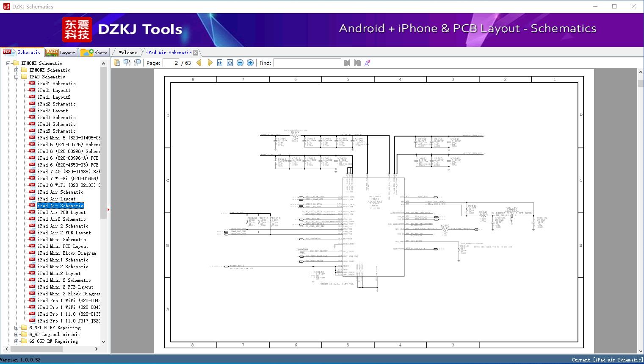The height and width of the screenshot is (364, 644).
Task: Close the iPad Air Schematic tab
Action: point(195,53)
